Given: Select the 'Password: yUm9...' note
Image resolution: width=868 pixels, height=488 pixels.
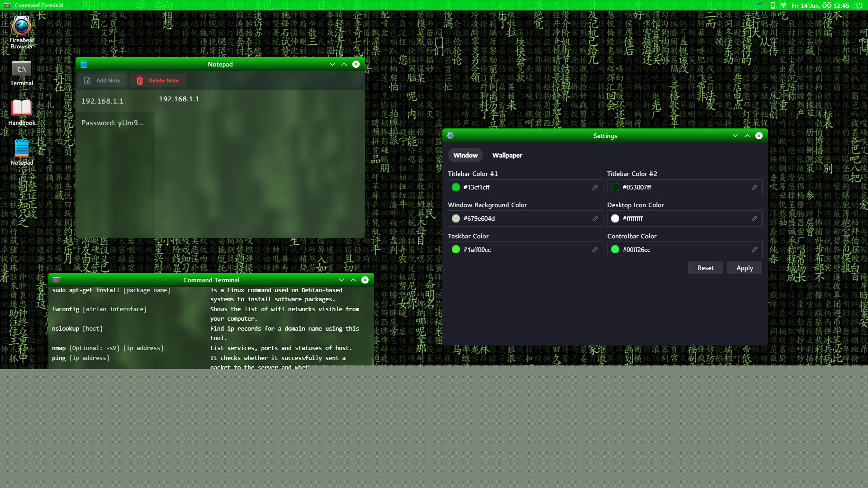Looking at the screenshot, I should 113,123.
